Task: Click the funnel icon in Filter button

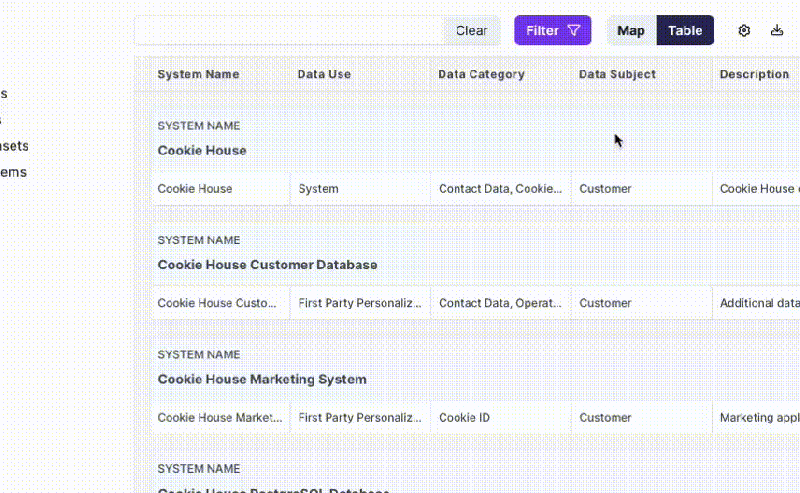Action: (573, 31)
